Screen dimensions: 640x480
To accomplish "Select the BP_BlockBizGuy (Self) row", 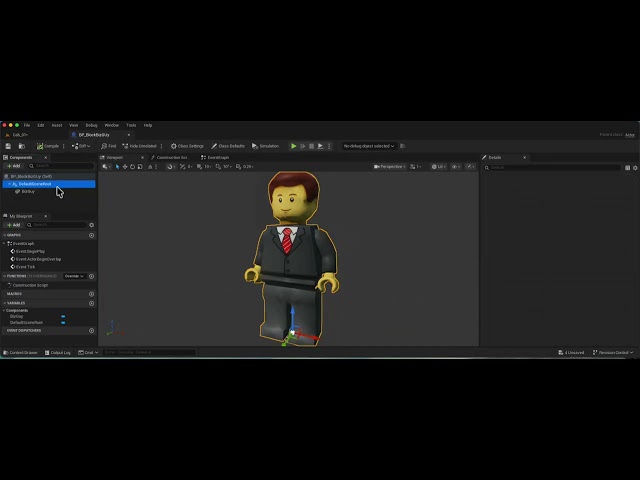I will pos(49,176).
